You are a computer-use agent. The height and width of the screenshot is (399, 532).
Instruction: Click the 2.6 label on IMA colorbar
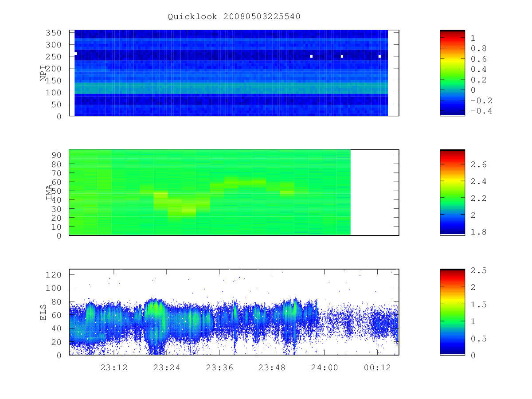478,164
